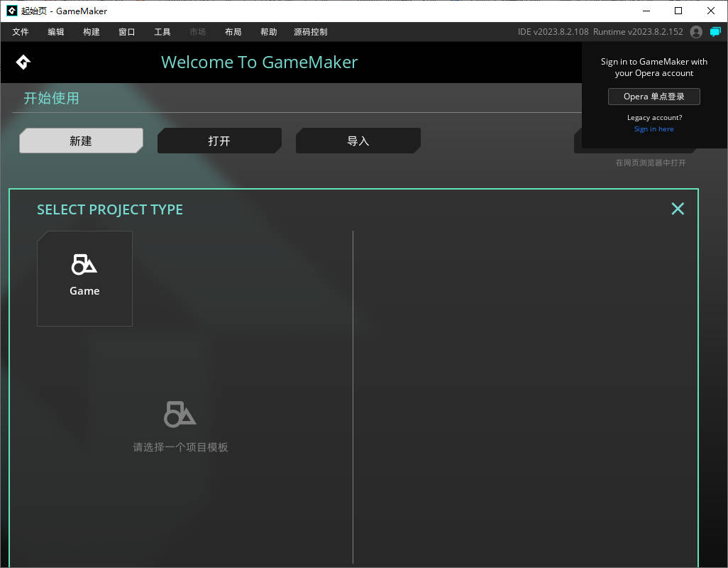Click the 请选择一个项目模板 placeholder text
The width and height of the screenshot is (728, 568).
pos(180,447)
